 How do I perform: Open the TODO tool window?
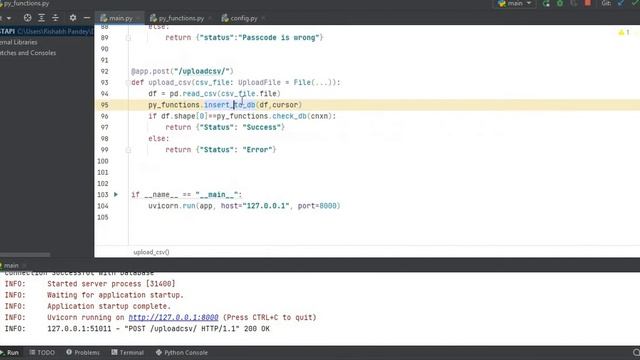(42, 353)
